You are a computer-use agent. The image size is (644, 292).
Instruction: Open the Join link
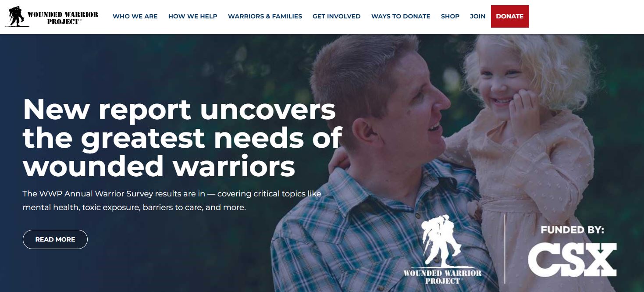pos(478,16)
